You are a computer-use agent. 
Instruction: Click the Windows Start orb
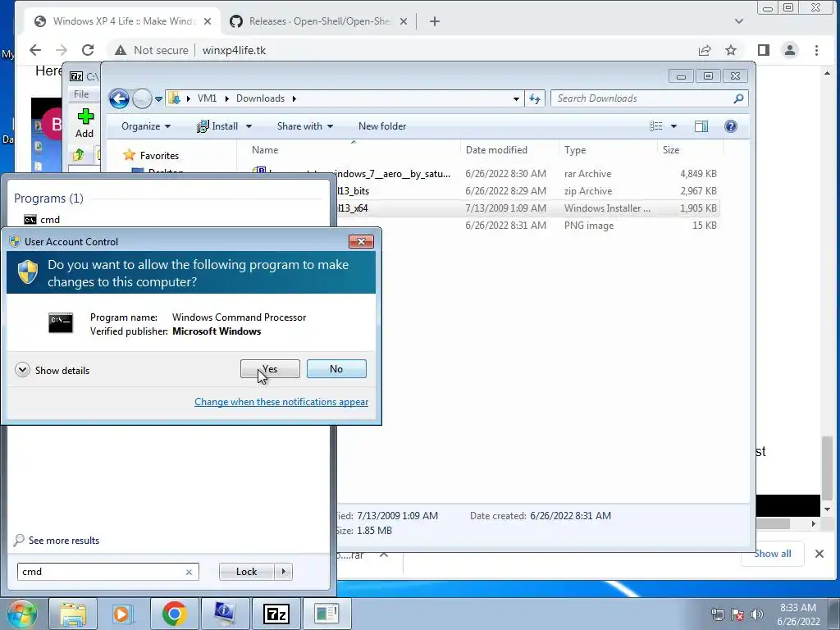pos(21,614)
